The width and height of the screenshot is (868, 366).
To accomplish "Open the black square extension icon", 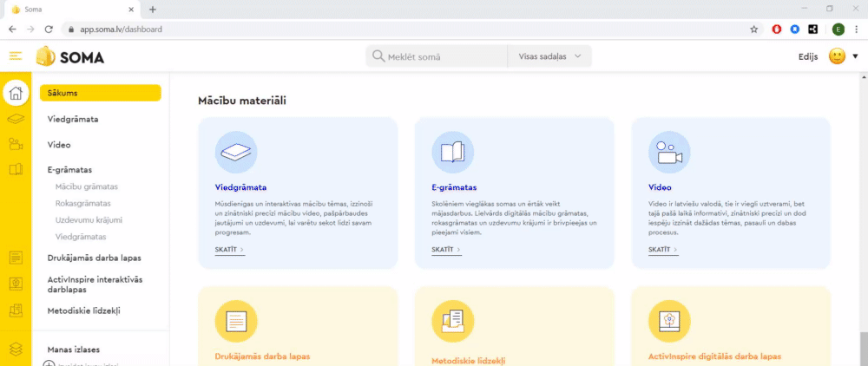I will (x=812, y=29).
